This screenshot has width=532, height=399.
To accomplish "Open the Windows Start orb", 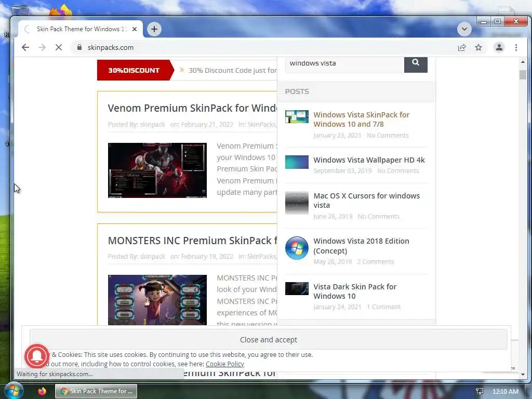I will click(14, 391).
